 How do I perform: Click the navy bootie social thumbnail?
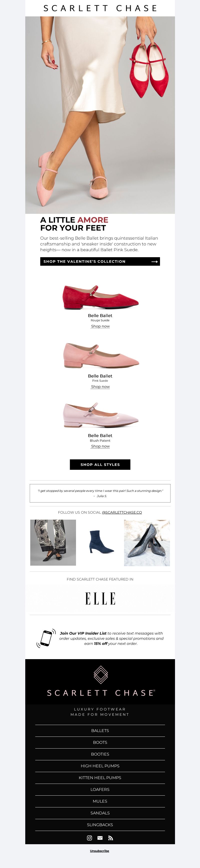coord(100,542)
